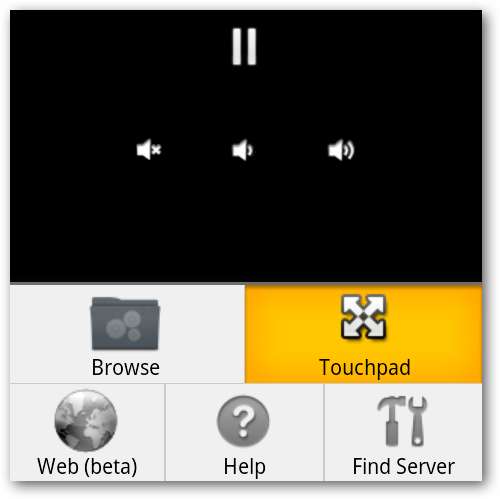Raise volume with the double-wave speaker icon
This screenshot has width=500, height=499.
(341, 150)
